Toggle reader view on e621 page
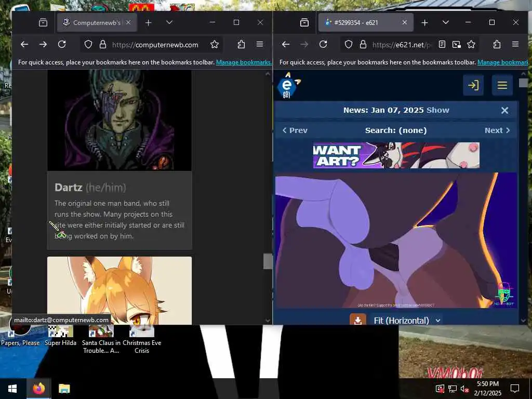This screenshot has width=532, height=399. click(442, 45)
